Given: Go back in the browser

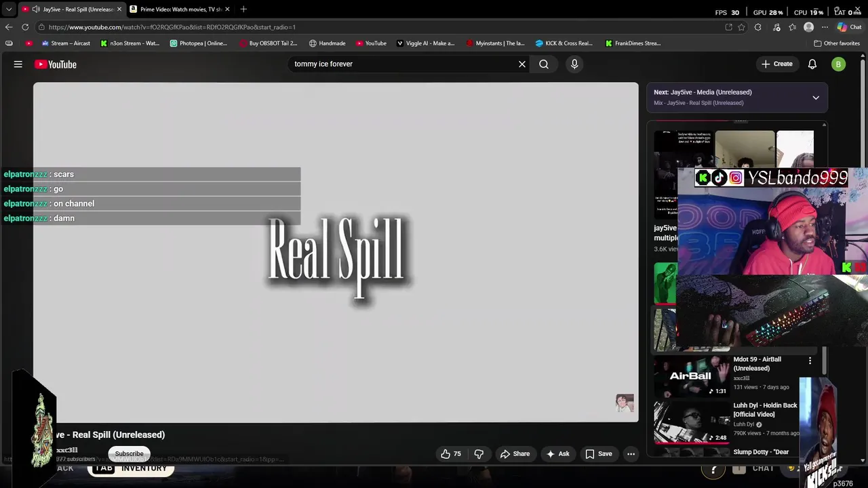Looking at the screenshot, I should tap(9, 27).
